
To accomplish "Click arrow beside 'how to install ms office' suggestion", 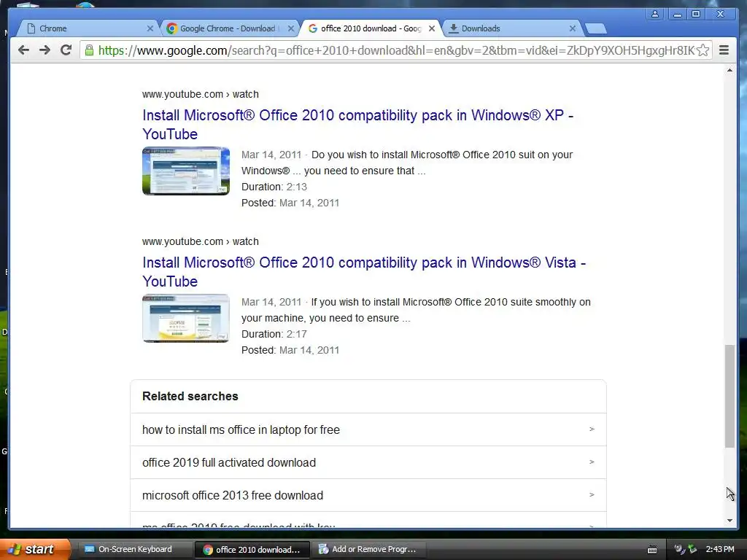I will coord(592,429).
